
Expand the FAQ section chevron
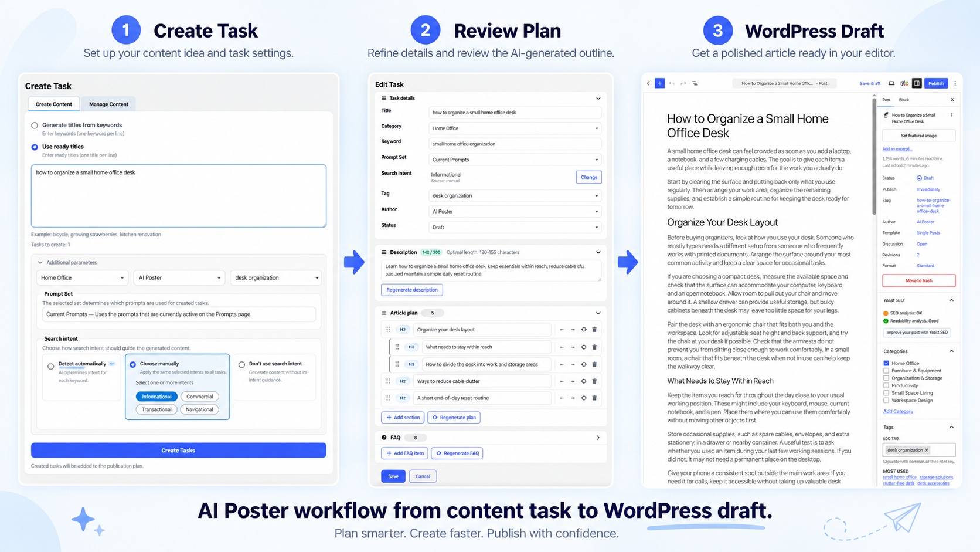598,438
